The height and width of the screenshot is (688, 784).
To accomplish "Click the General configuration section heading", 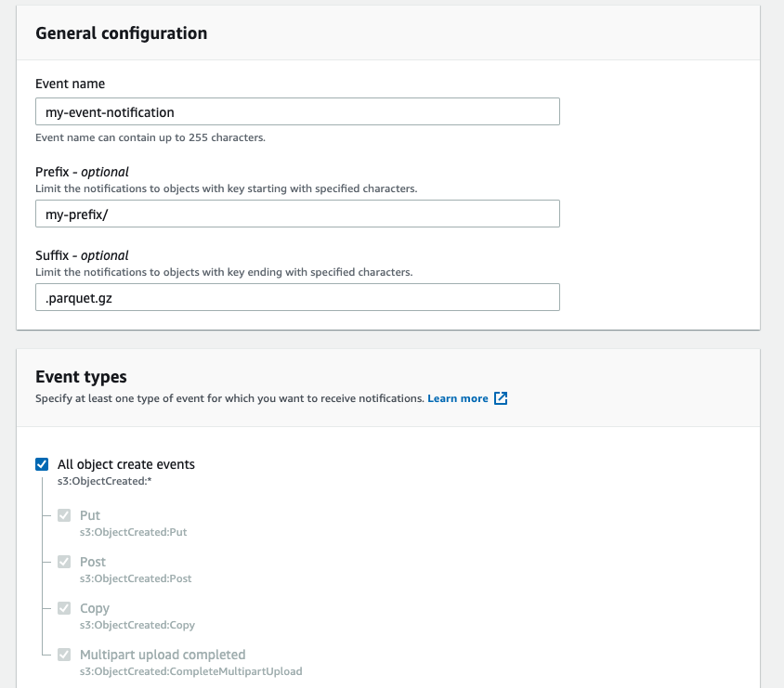I will click(121, 33).
